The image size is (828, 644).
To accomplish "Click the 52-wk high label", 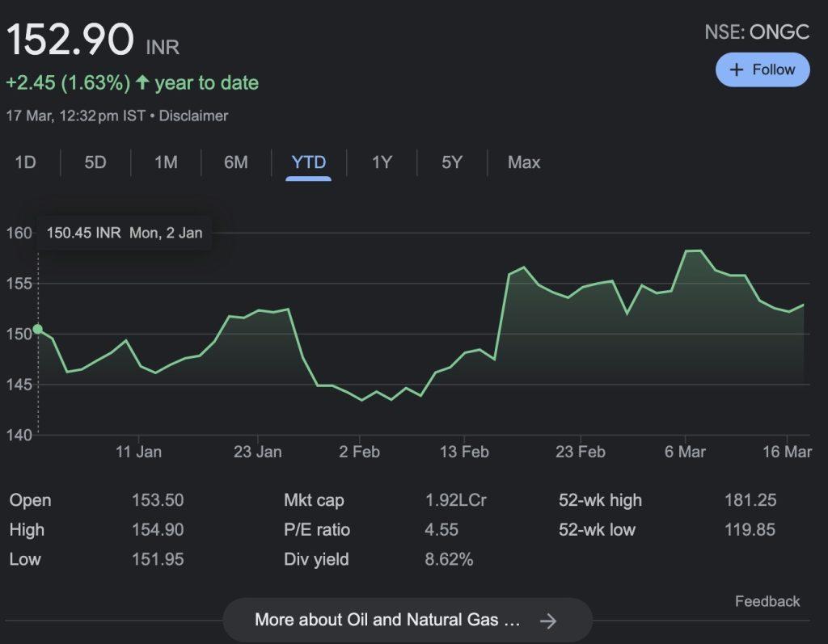I will pyautogui.click(x=601, y=500).
